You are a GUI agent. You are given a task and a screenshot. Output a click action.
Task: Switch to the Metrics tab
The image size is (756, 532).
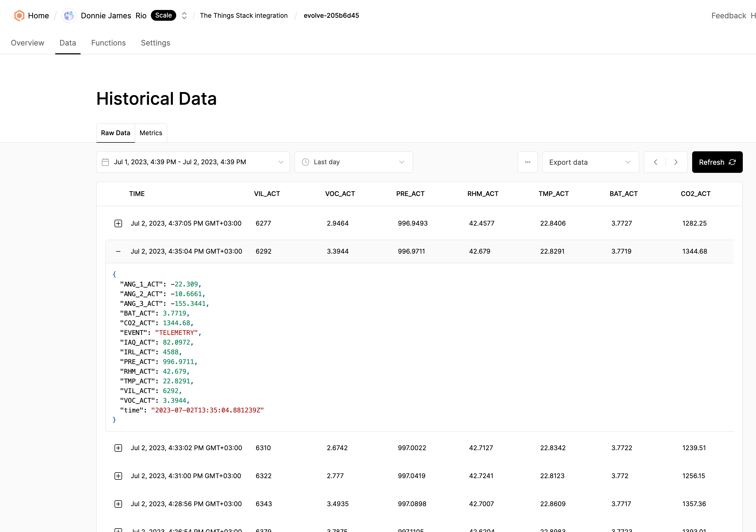150,132
